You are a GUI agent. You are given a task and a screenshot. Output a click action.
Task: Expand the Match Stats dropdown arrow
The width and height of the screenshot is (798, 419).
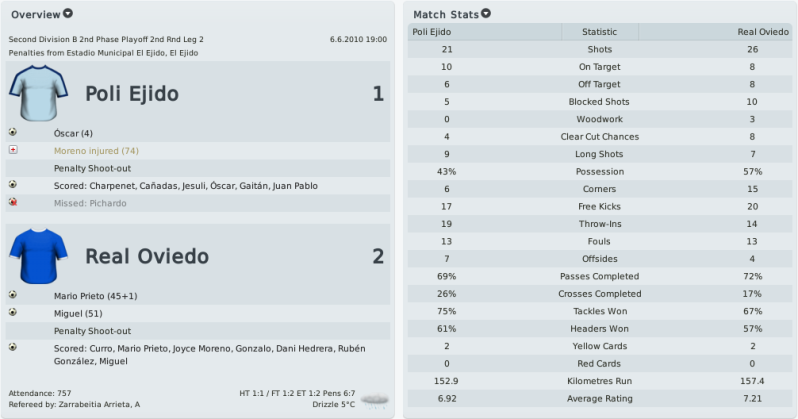(486, 14)
